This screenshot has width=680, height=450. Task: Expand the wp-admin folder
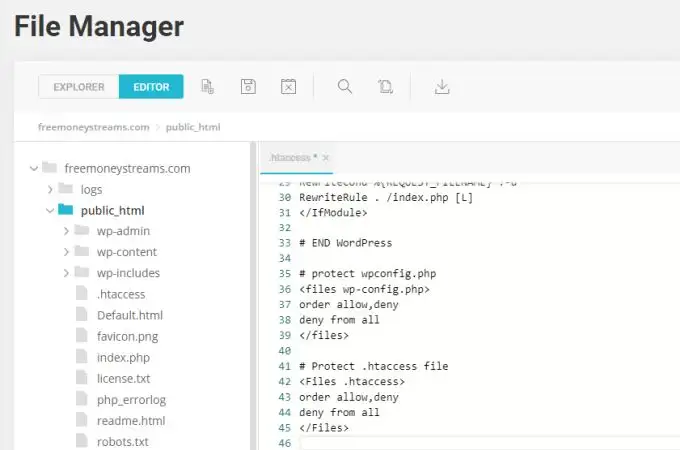[66, 231]
